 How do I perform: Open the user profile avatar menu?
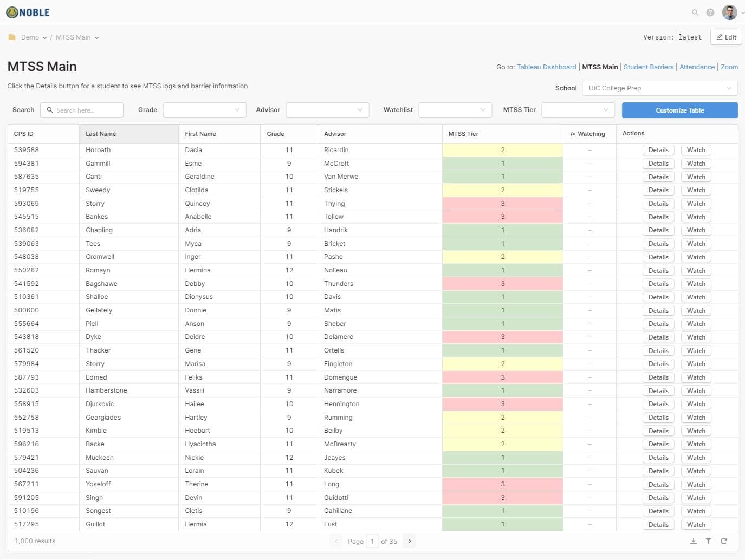(x=729, y=12)
